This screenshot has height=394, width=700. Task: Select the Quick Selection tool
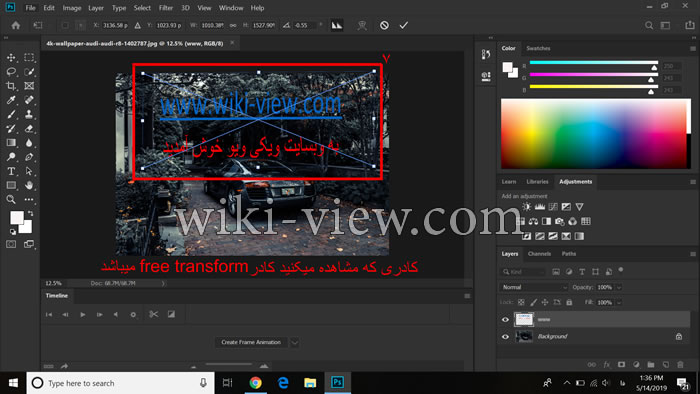click(x=29, y=72)
